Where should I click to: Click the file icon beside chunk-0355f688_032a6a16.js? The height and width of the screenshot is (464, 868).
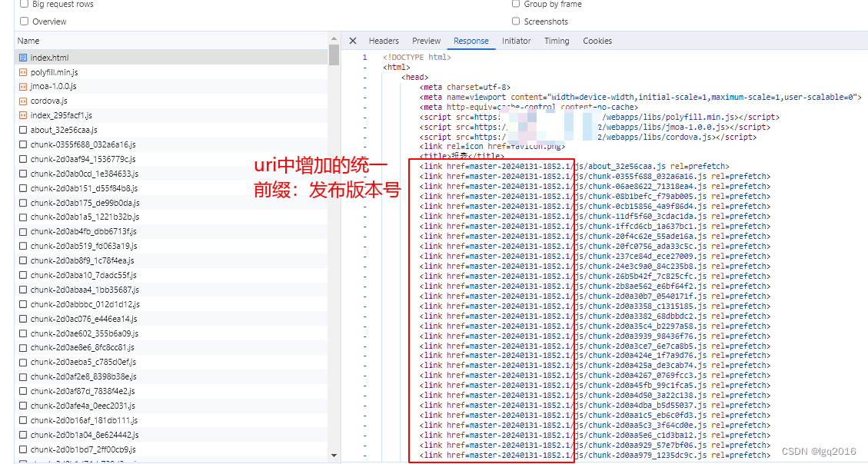pyautogui.click(x=23, y=144)
